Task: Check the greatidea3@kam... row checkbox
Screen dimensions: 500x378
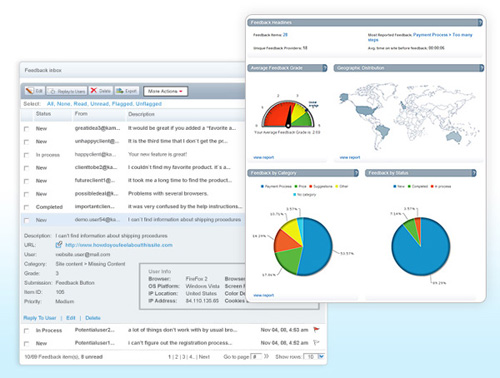Action: 26,129
